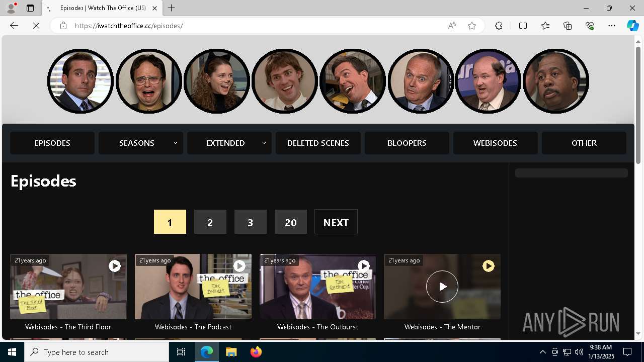Viewport: 644px width, 362px height.
Task: Open the Windows Start menu
Action: [12, 352]
